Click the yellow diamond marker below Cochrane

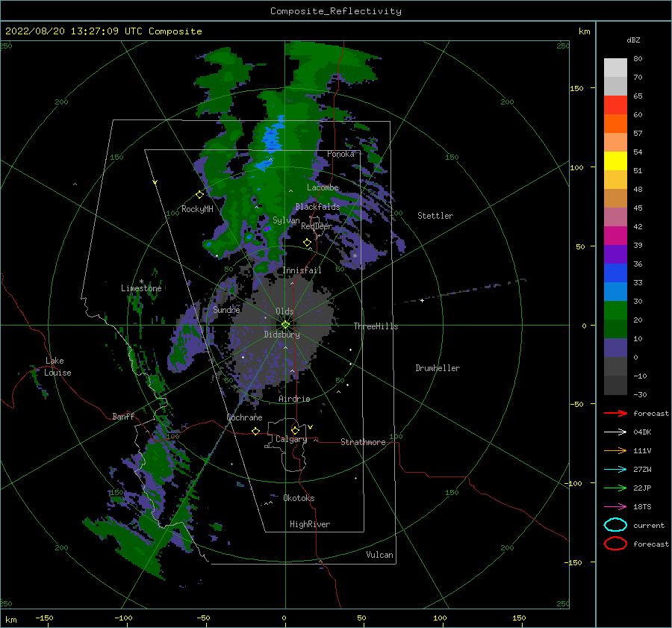point(255,431)
